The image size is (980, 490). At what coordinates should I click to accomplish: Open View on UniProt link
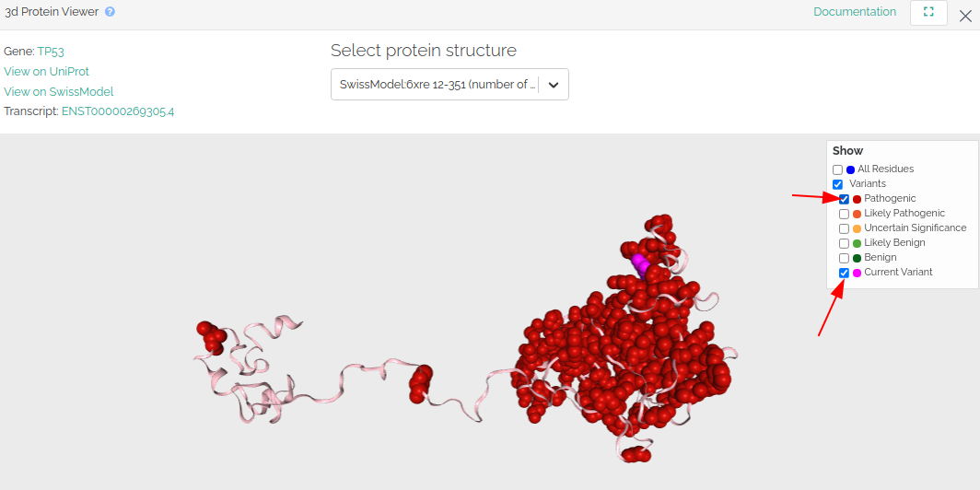tap(46, 72)
